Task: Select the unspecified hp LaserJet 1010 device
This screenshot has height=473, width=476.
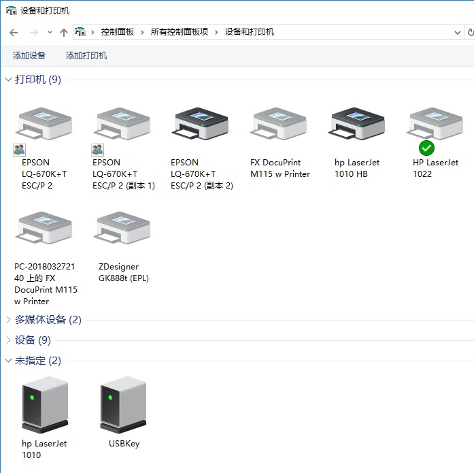Action: click(45, 405)
